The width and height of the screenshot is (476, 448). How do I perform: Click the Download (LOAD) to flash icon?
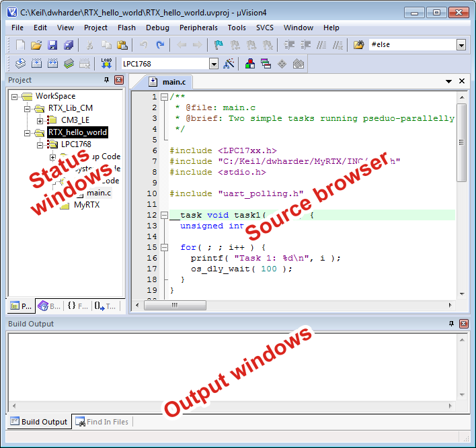[106, 64]
